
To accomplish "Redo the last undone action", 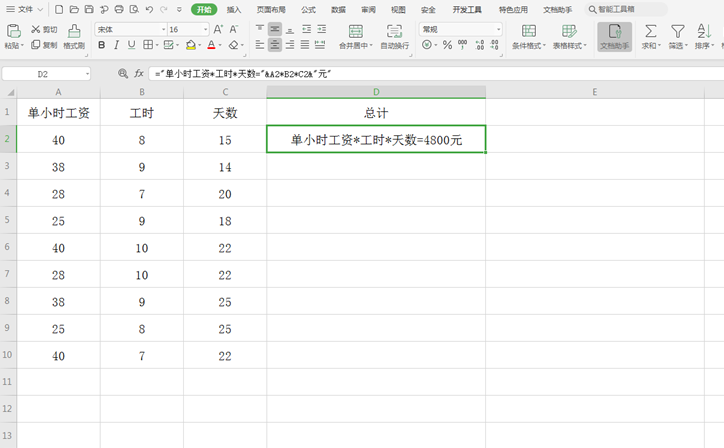I will click(164, 9).
